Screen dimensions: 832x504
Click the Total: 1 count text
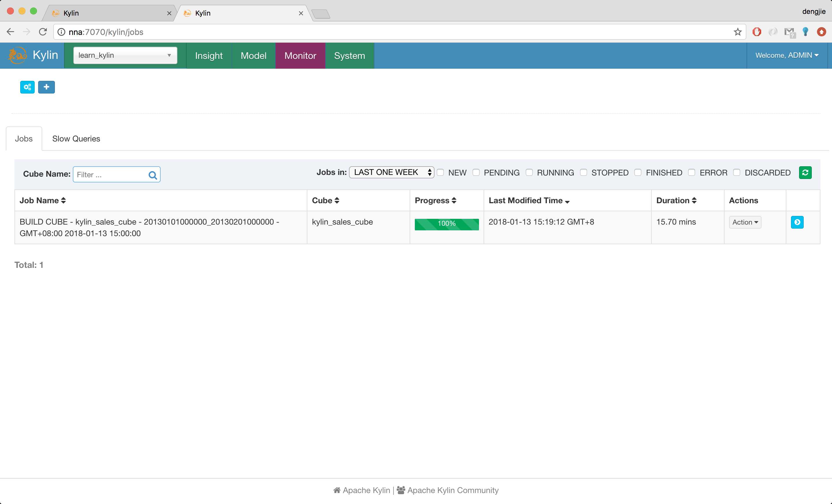[29, 265]
